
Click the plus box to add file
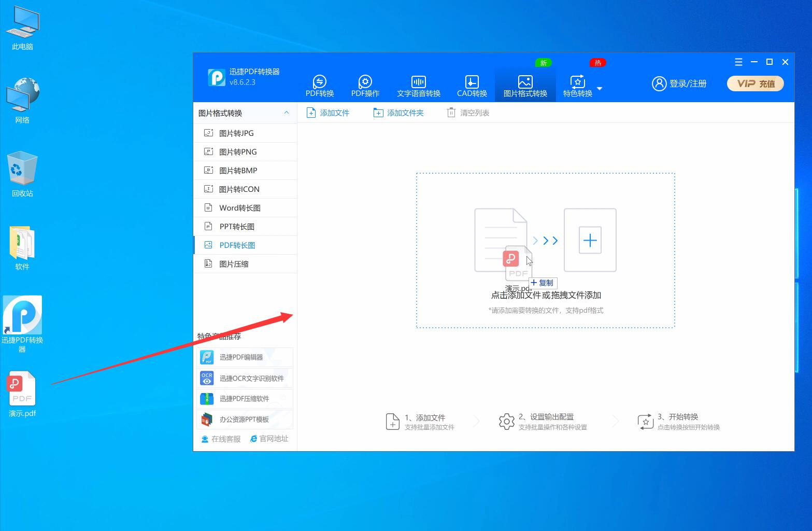click(590, 240)
